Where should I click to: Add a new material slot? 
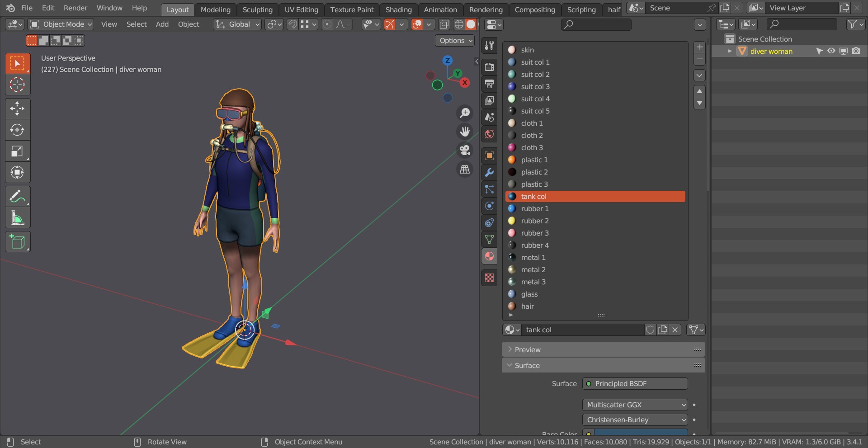pyautogui.click(x=699, y=47)
